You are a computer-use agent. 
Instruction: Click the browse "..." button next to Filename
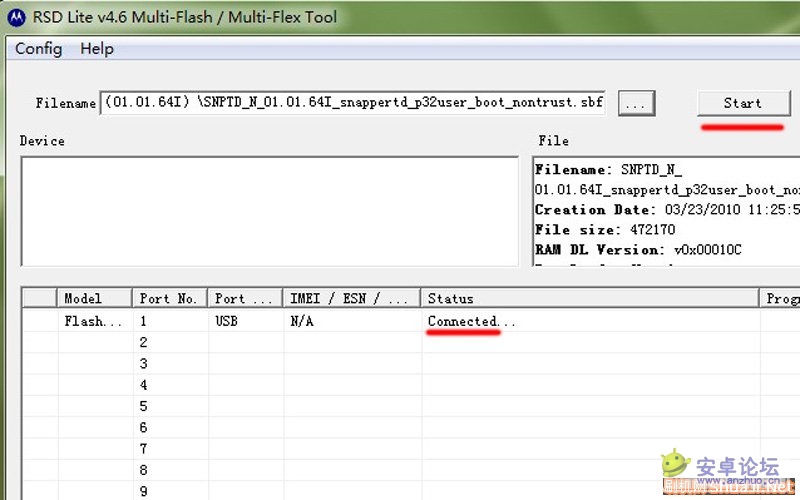[x=636, y=104]
